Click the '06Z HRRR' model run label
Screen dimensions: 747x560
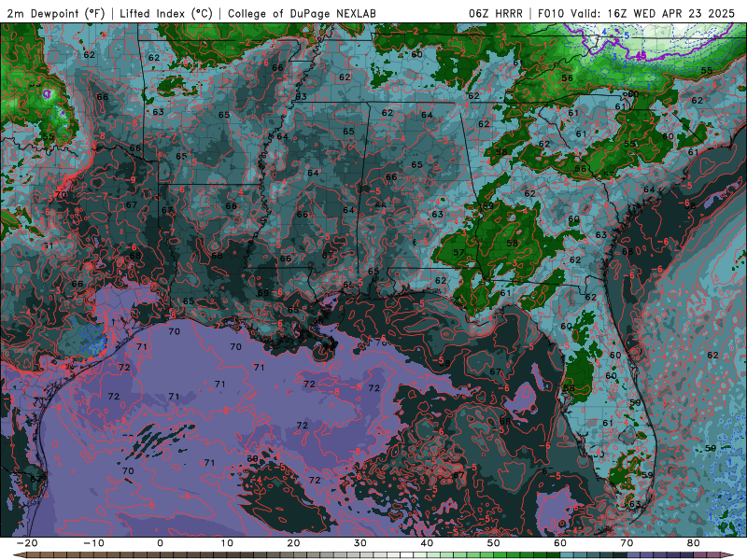point(496,13)
